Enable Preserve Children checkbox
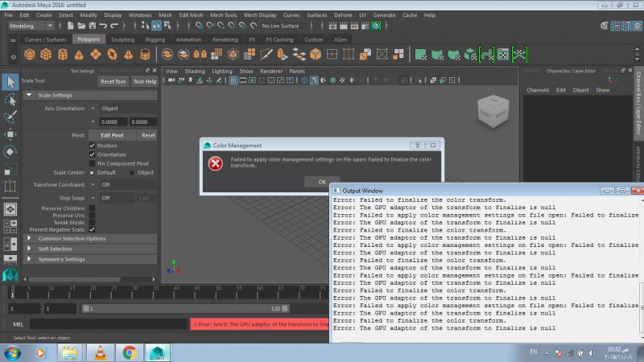644x362 pixels. point(92,208)
